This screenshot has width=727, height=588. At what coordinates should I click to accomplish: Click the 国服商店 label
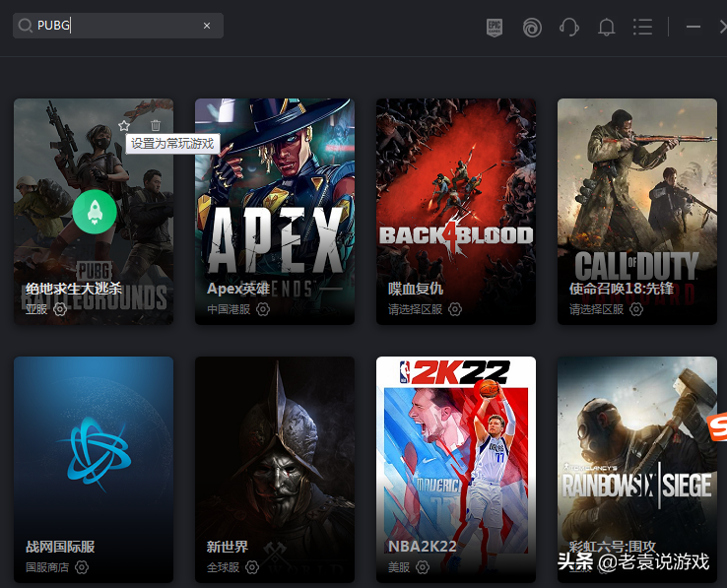47,567
